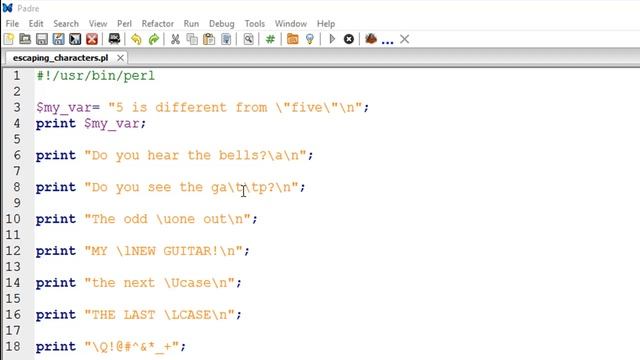This screenshot has width=640, height=360.
Task: Click "THE LAST \LCASE" string
Action: tap(160, 315)
